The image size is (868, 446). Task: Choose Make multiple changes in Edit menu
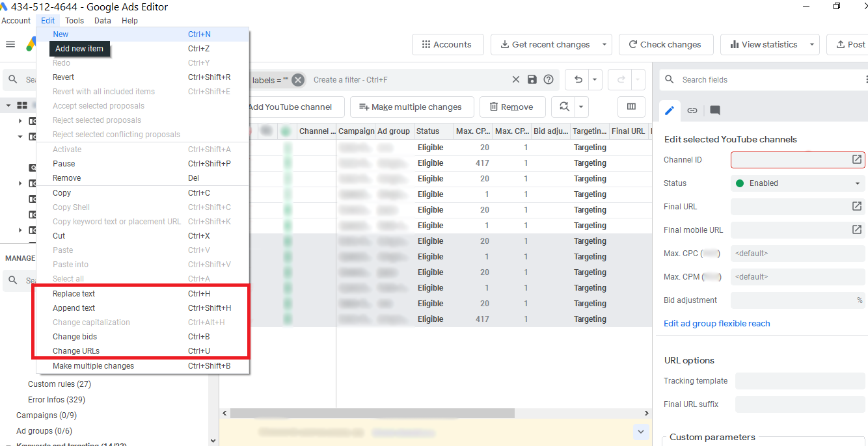coord(142,365)
